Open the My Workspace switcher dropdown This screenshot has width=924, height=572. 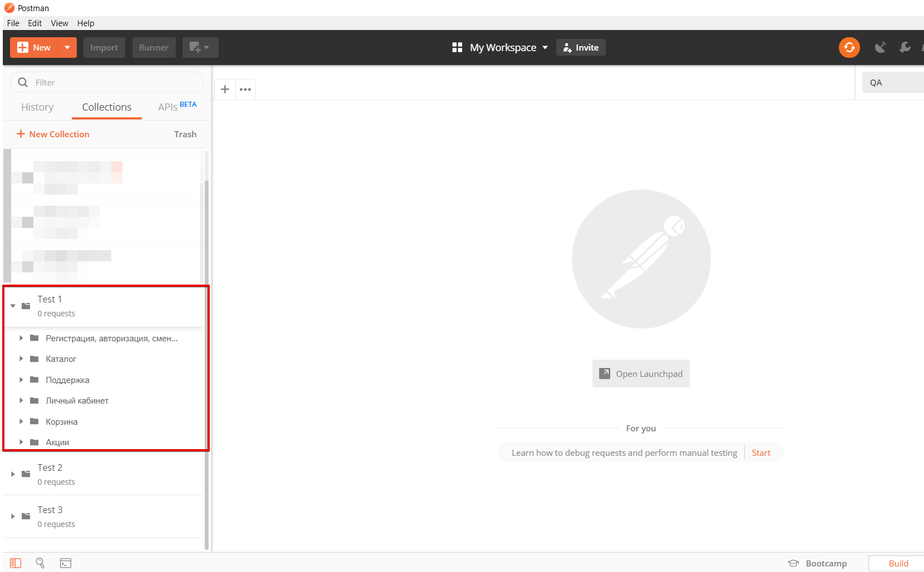tap(509, 48)
